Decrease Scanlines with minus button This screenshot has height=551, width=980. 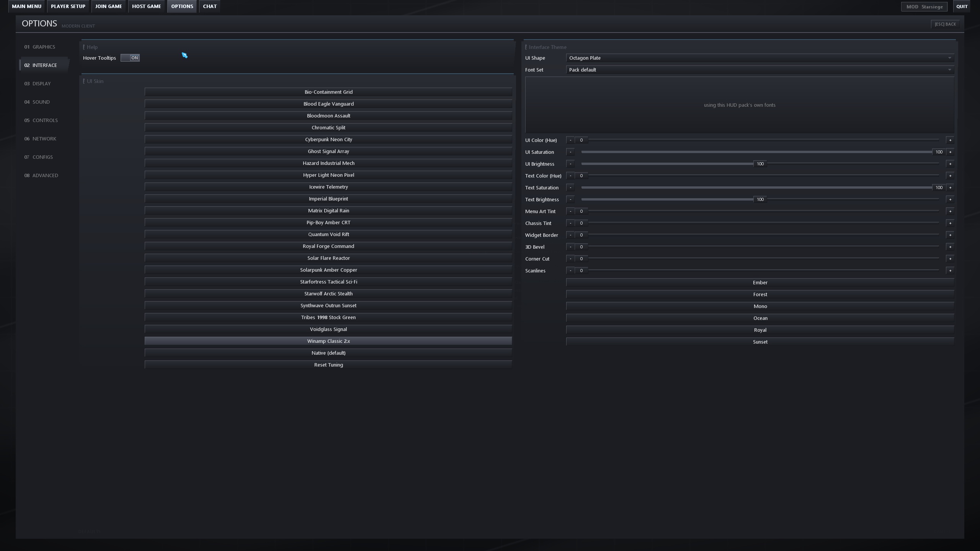(x=570, y=271)
